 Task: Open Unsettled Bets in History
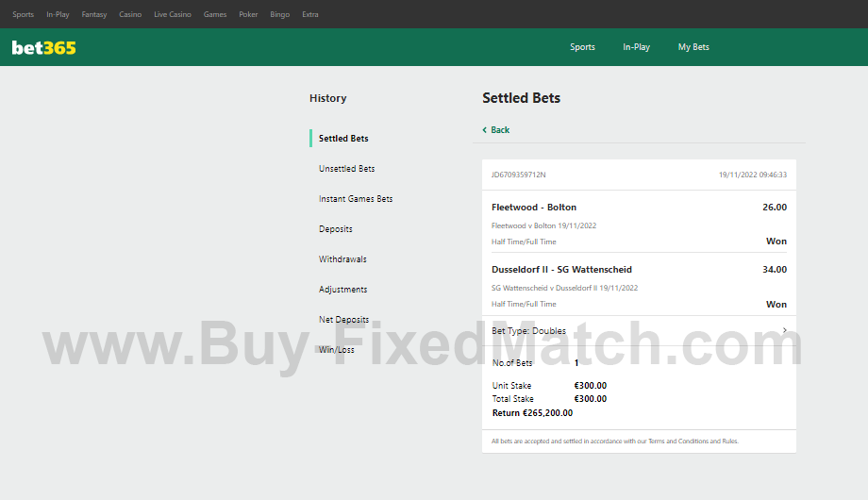tap(346, 169)
